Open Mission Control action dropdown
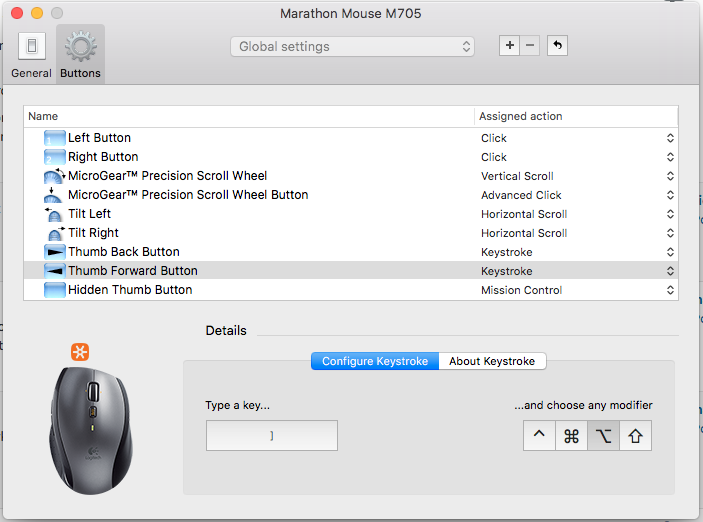 click(670, 290)
